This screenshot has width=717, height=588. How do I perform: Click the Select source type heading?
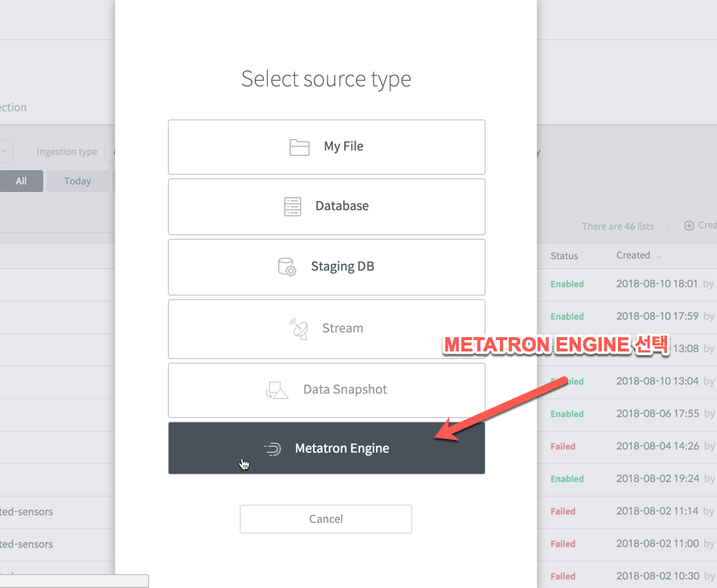(x=326, y=79)
